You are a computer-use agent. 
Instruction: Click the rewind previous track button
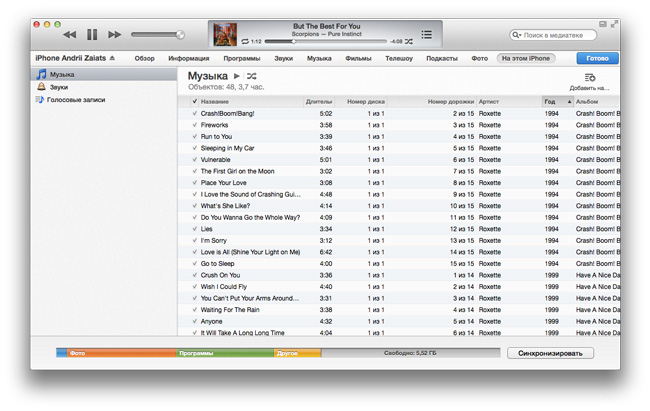pos(70,34)
